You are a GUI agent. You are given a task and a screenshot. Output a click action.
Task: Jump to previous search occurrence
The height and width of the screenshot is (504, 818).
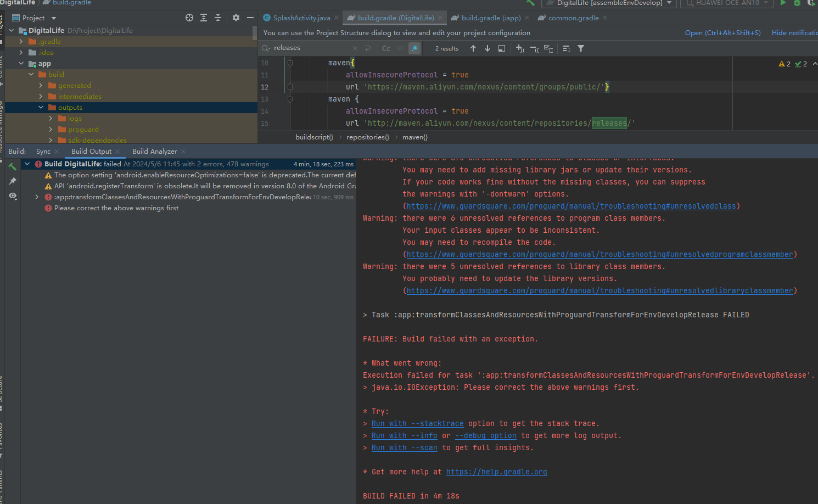[473, 48]
